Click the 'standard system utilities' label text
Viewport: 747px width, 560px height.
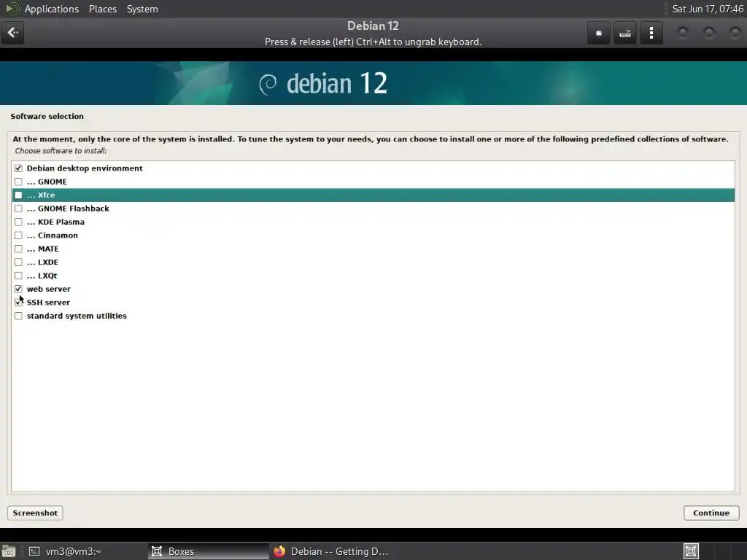tap(77, 316)
